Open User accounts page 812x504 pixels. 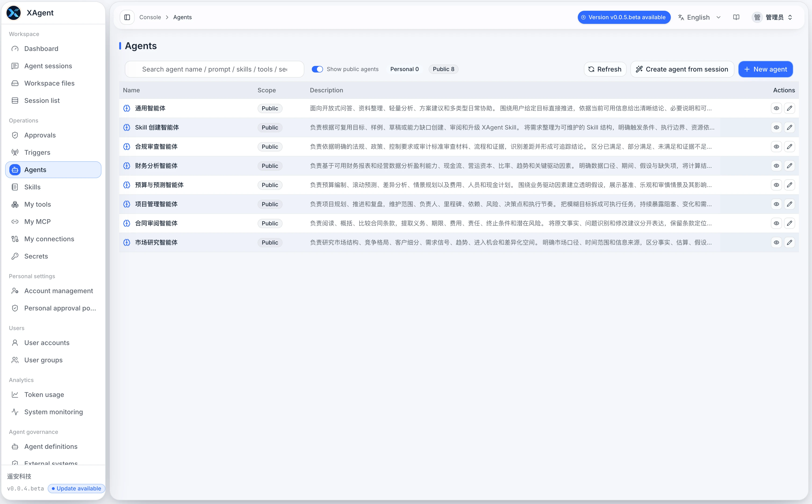coord(53,343)
